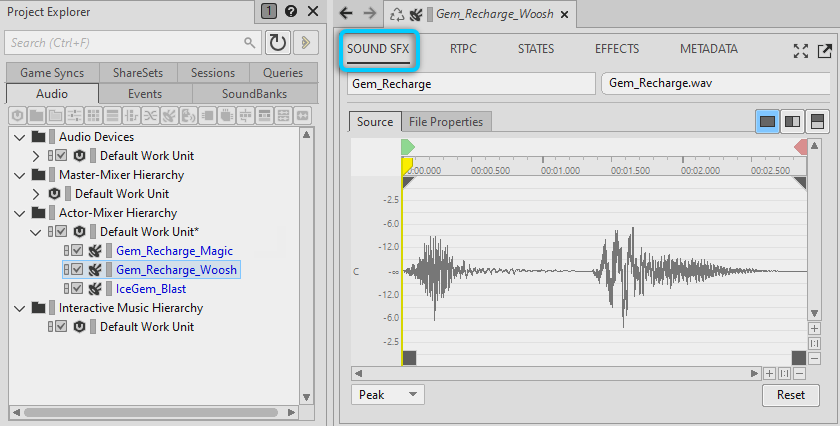The width and height of the screenshot is (840, 426).
Task: Open the Project Explorer help icon
Action: [x=291, y=12]
